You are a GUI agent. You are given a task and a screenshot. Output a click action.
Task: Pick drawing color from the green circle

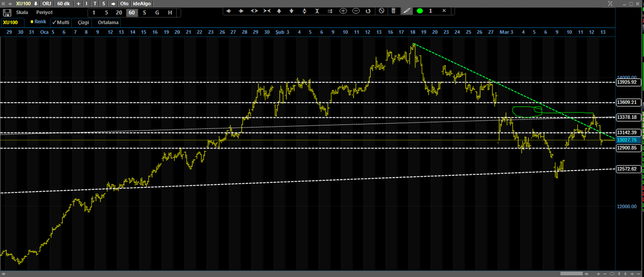click(419, 11)
